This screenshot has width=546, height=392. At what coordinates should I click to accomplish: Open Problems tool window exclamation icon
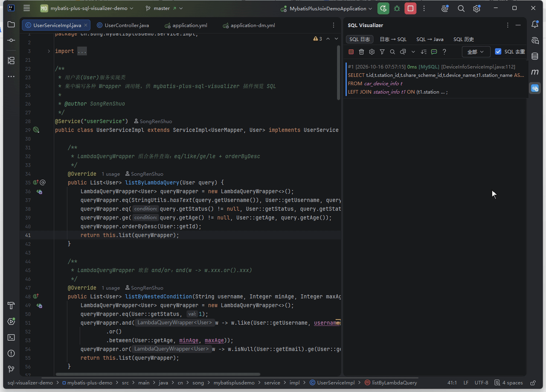11,353
